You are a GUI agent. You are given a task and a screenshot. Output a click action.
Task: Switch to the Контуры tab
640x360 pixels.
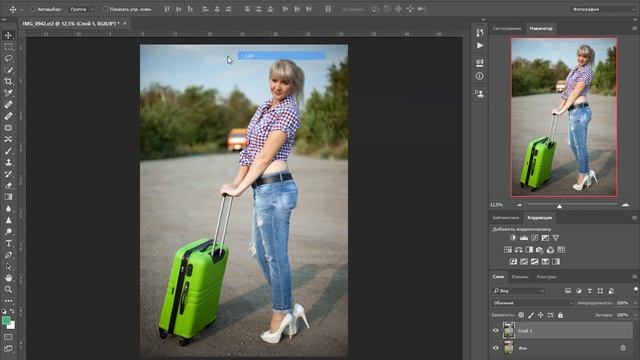coord(546,277)
